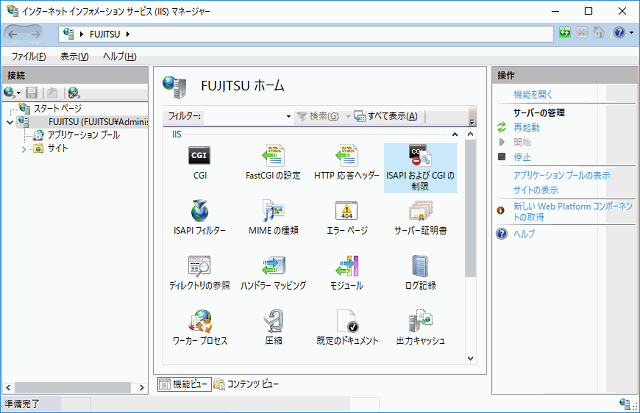Open ISAPI フィルター feature

[x=200, y=218]
